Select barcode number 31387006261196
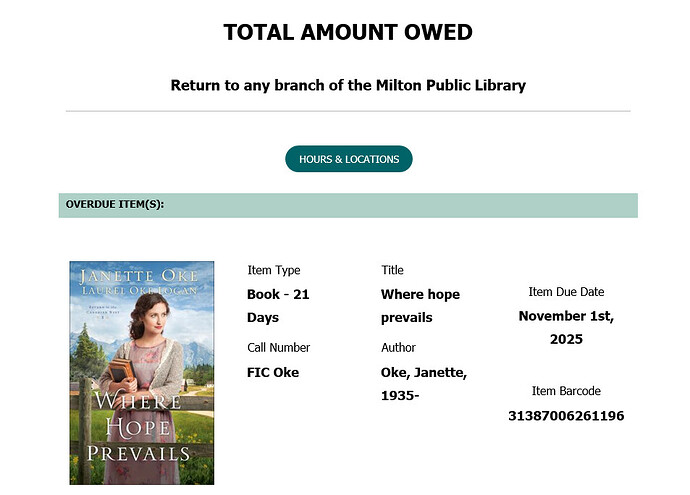The height and width of the screenshot is (495, 690). click(x=566, y=416)
